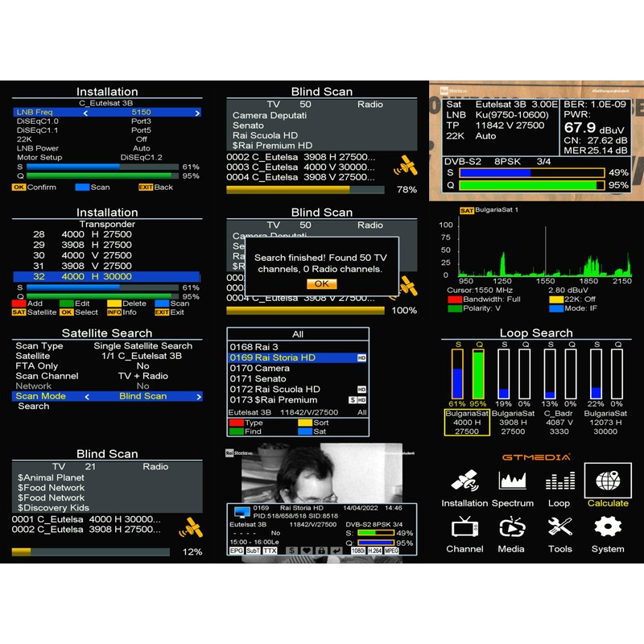This screenshot has height=644, width=644.
Task: Toggle FTA Only No in Satellite Search
Action: (x=108, y=366)
